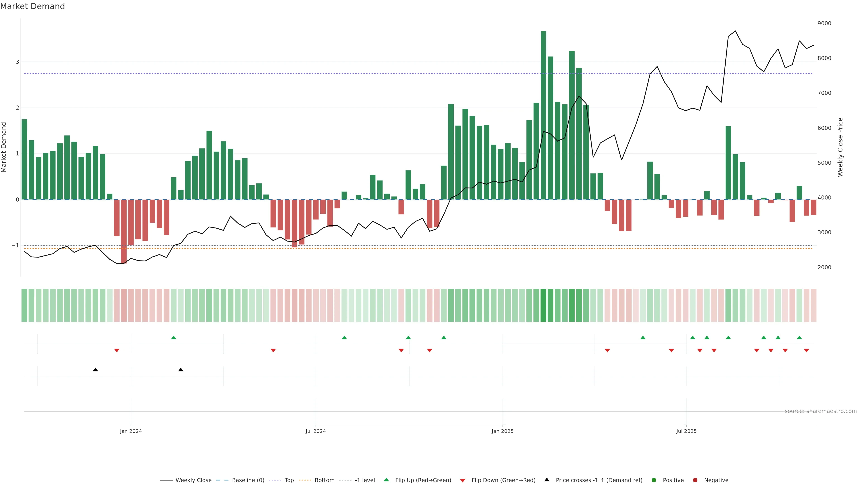The width and height of the screenshot is (868, 488).
Task: Click the green Flip Up triangle legend icon
Action: click(x=386, y=480)
